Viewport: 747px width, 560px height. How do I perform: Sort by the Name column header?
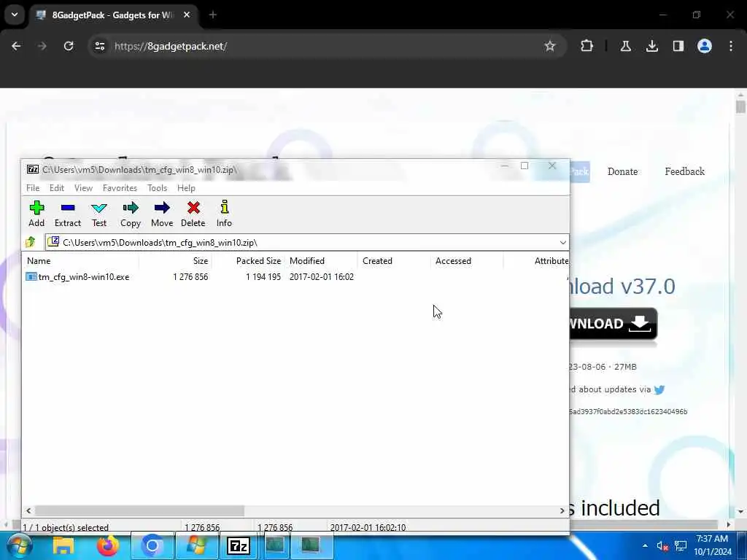[x=80, y=261]
